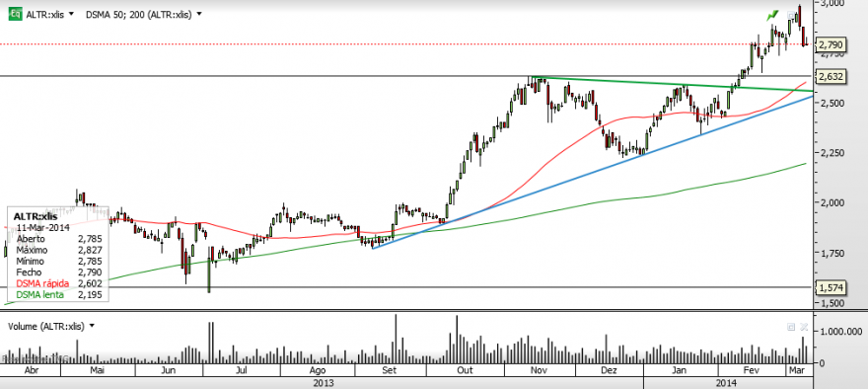Click the Nov month on time axis
This screenshot has width=868, height=389.
[x=539, y=369]
